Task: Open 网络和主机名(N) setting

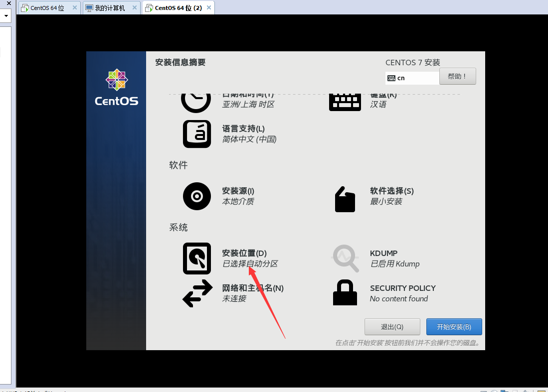Action: click(253, 288)
